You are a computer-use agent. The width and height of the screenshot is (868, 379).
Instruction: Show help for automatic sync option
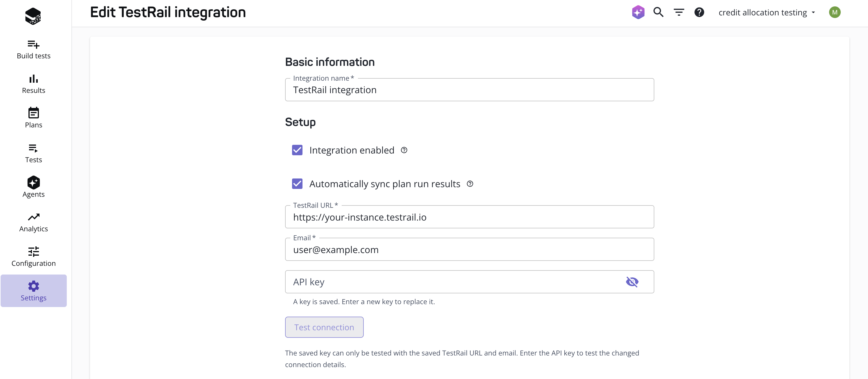[470, 184]
